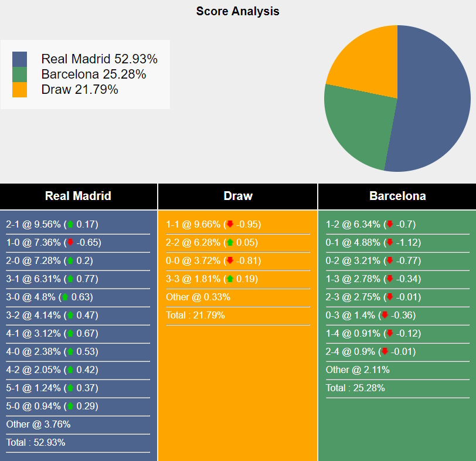Viewport: 476px width, 461px height.
Task: Click the Barcelona 25.28% legend label
Action: [x=93, y=74]
